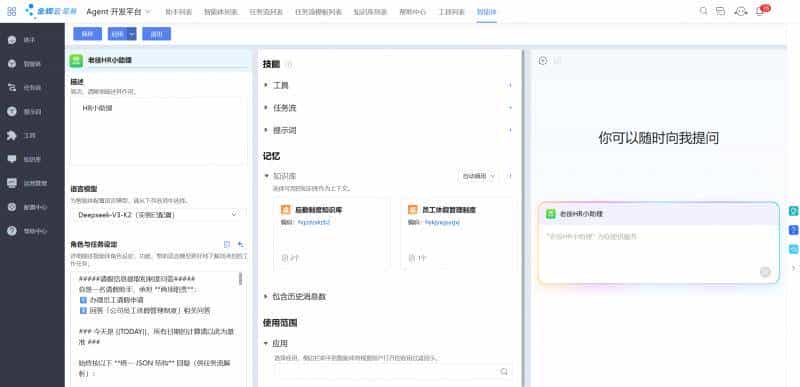This screenshot has height=387, width=800.
Task: Click the prompt editor vertical scrollbar
Action: [x=240, y=279]
